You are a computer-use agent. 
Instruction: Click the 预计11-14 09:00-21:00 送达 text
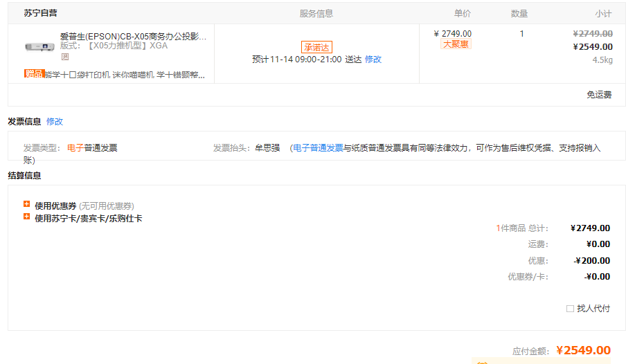click(x=307, y=60)
